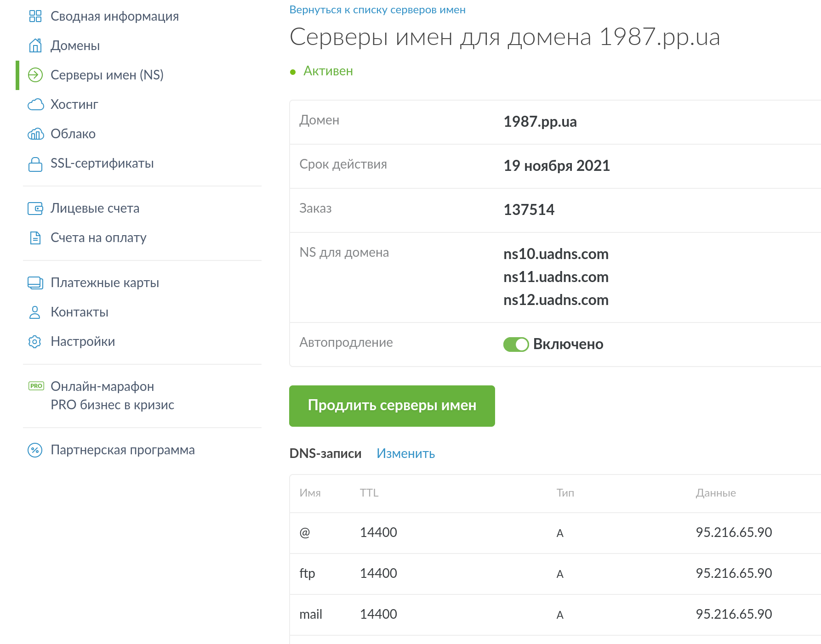Click the Domains house icon

click(35, 46)
